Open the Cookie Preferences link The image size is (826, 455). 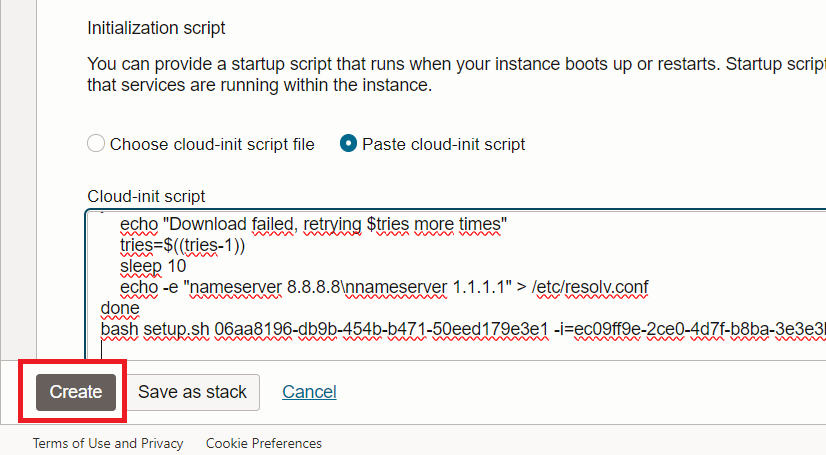click(264, 443)
